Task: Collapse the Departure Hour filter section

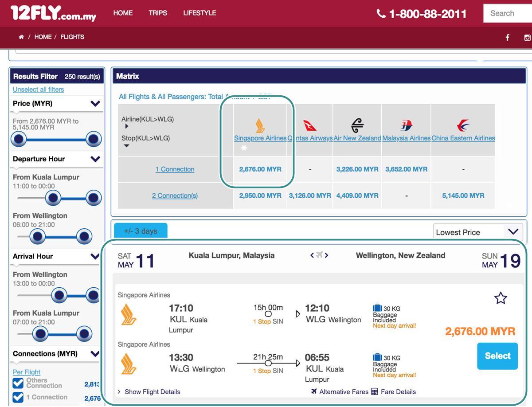Action: pyautogui.click(x=95, y=159)
